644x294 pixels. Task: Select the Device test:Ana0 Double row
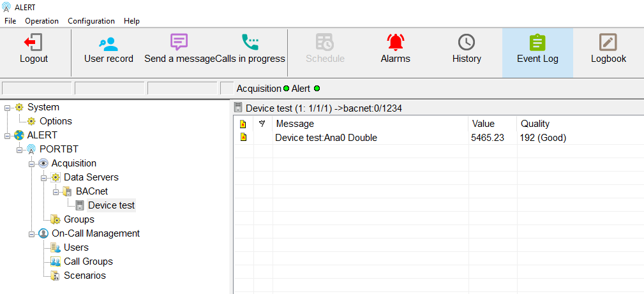(326, 138)
